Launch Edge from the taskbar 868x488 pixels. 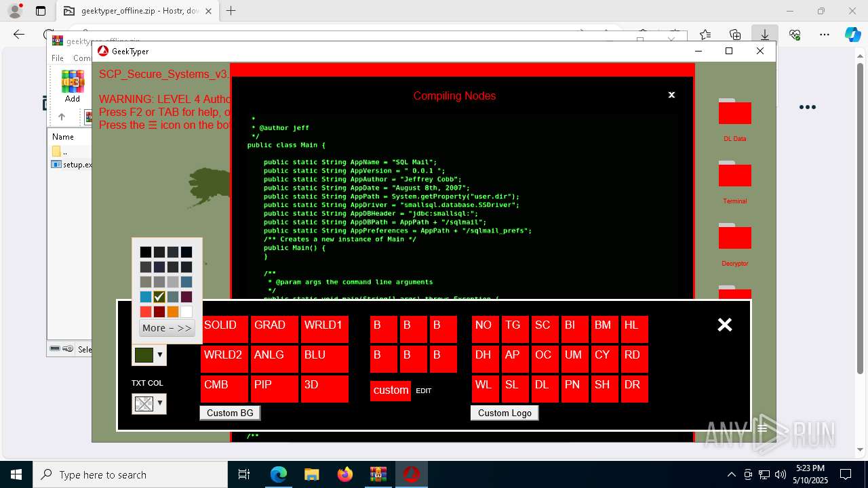[x=279, y=474]
